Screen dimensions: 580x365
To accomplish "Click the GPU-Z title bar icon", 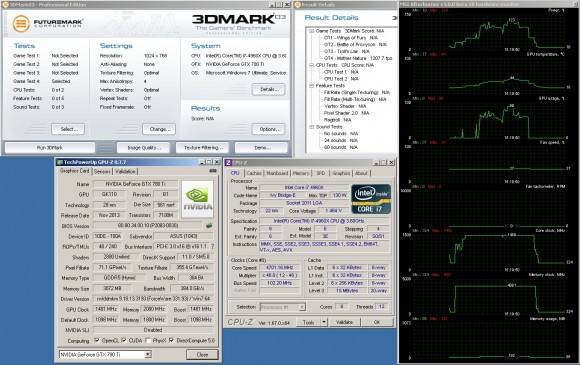I will (x=60, y=162).
